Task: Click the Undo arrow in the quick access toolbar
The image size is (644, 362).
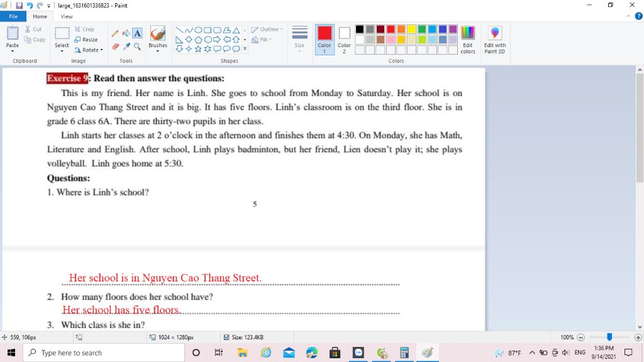Action: pyautogui.click(x=30, y=5)
